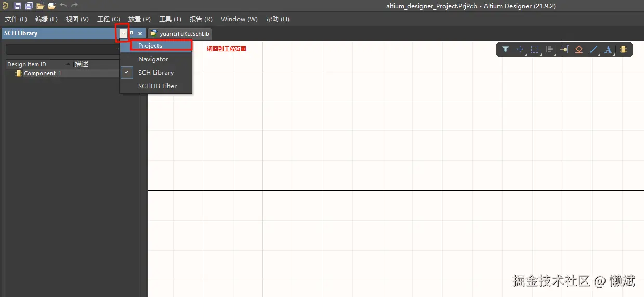
Task: Open the 编辑 (E) menu
Action: 46,19
